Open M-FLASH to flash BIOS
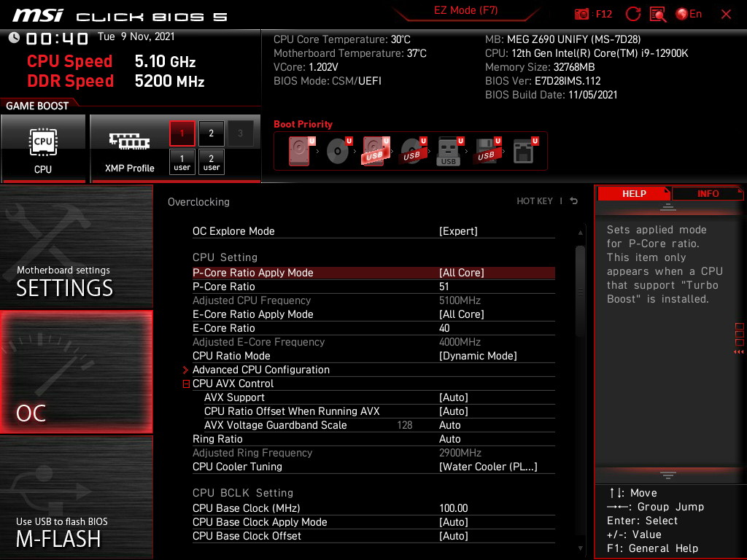Screen dimensions: 747x560 click(x=76, y=497)
